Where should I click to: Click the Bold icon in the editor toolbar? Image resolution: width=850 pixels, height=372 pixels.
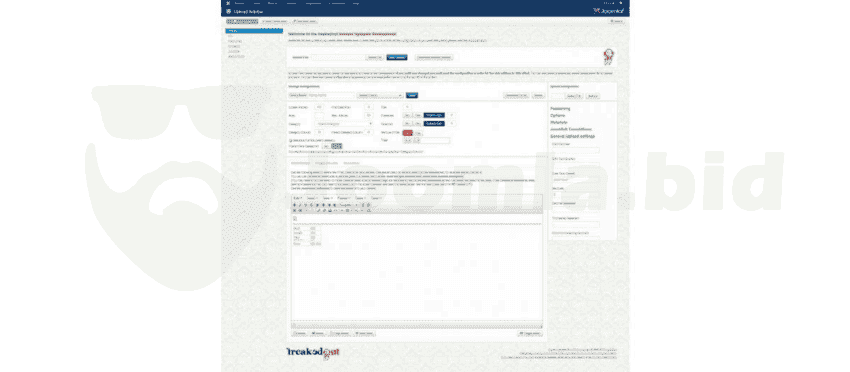pos(294,206)
